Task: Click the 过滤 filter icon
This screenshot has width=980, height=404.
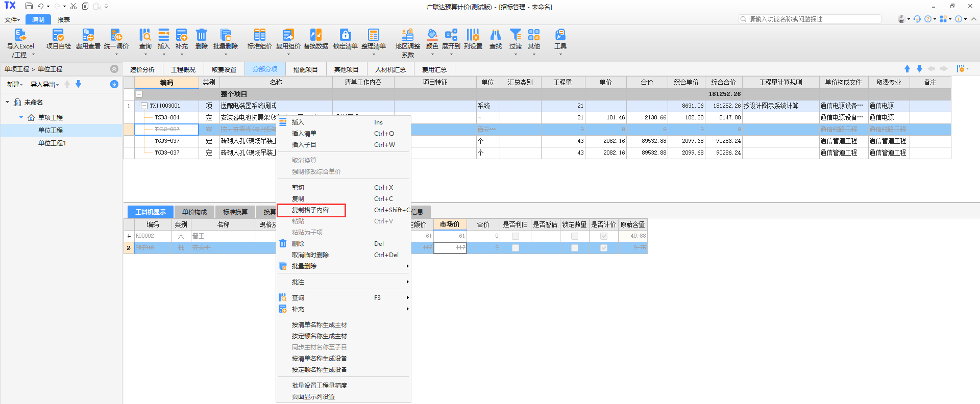Action: pyautogui.click(x=516, y=35)
